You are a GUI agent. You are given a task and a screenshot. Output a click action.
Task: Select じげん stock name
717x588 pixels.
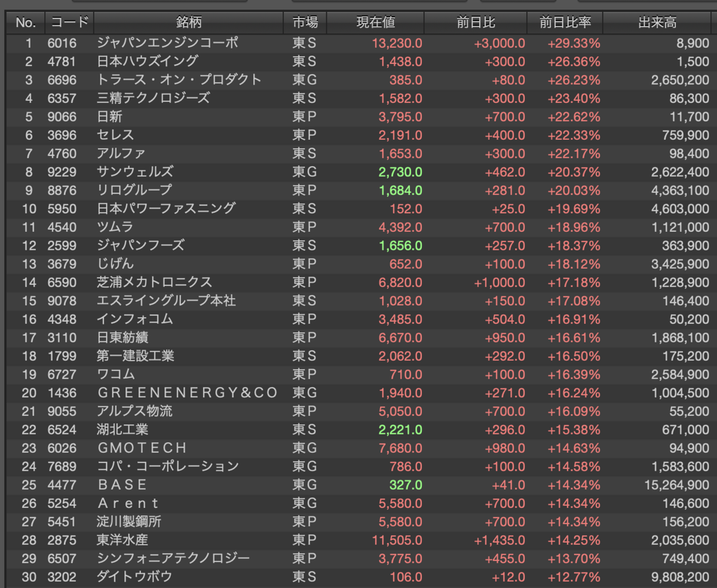[x=115, y=264]
